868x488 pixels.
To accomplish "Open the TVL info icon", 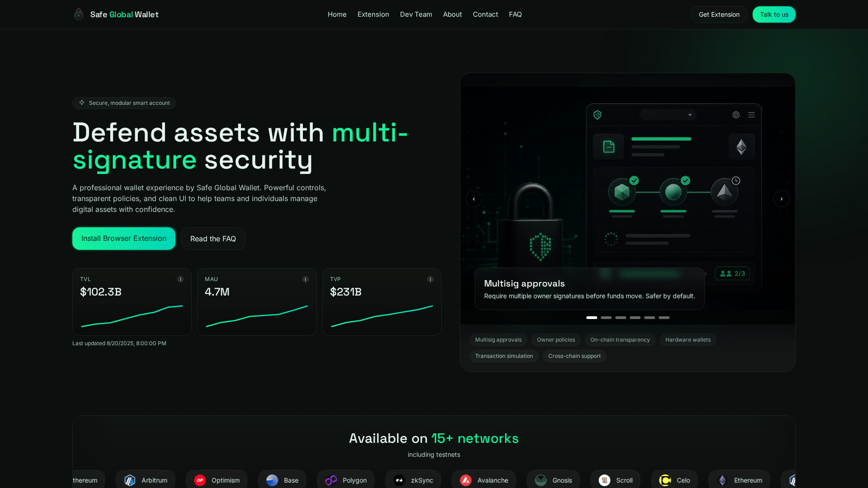I will (x=180, y=279).
